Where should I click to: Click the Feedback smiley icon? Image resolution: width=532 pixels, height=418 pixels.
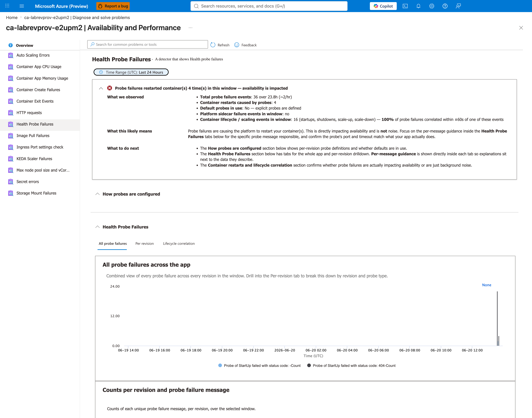pos(237,45)
